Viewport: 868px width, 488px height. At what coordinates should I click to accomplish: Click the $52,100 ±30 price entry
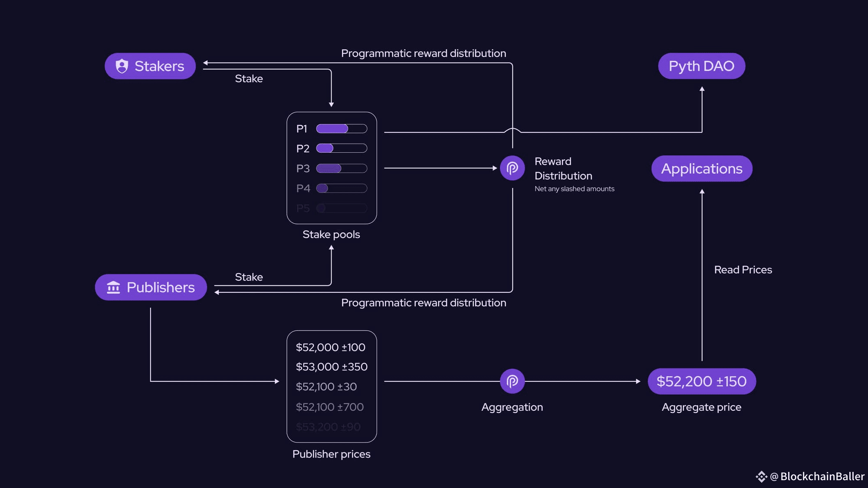point(326,386)
